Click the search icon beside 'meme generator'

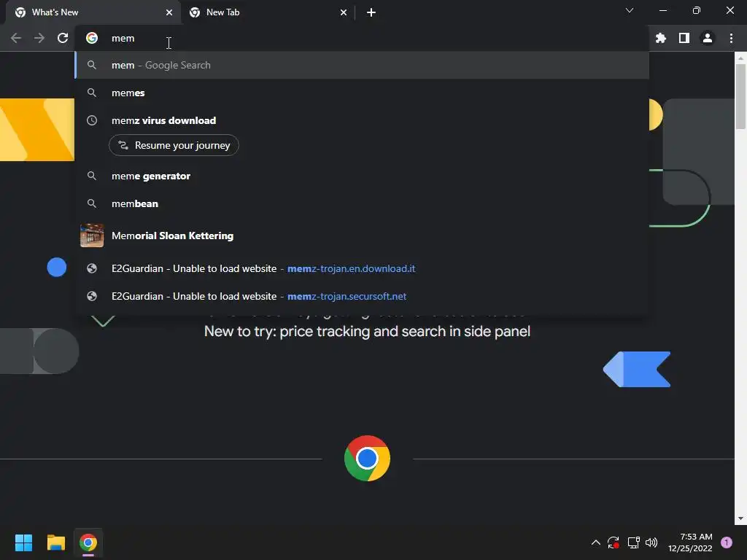[92, 176]
